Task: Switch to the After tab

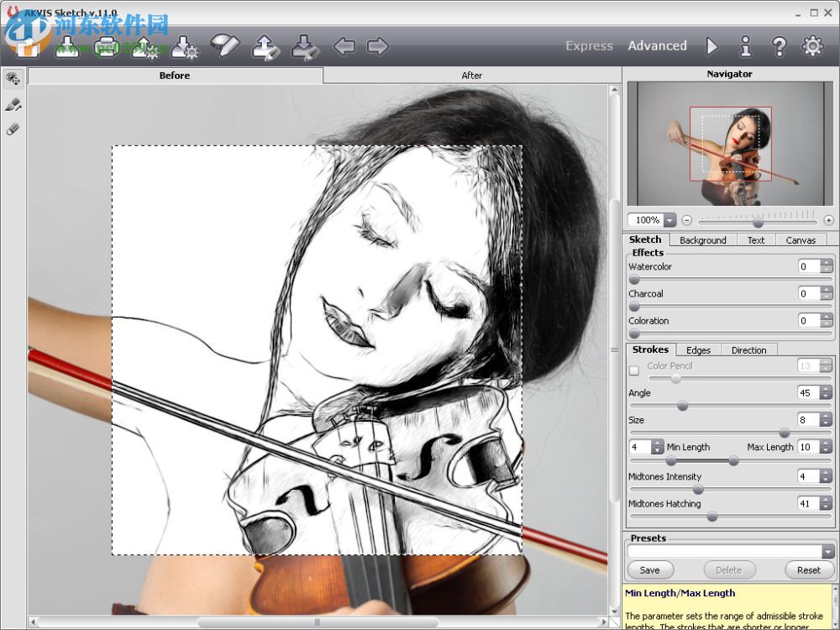Action: point(472,76)
